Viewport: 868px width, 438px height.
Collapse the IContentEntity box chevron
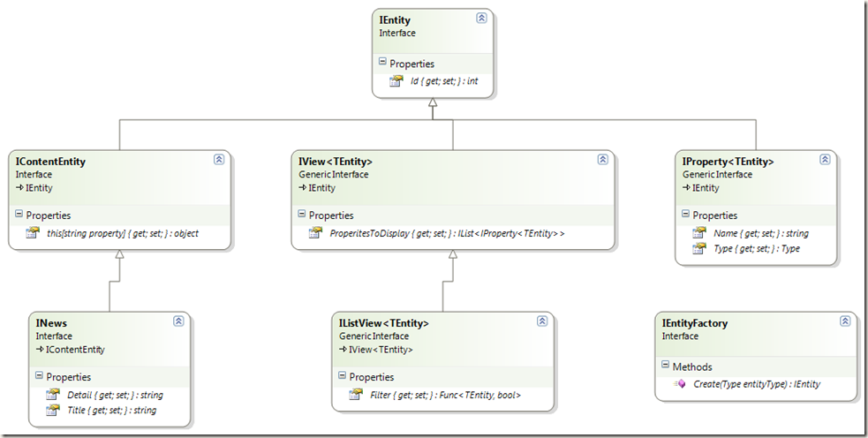pos(219,160)
